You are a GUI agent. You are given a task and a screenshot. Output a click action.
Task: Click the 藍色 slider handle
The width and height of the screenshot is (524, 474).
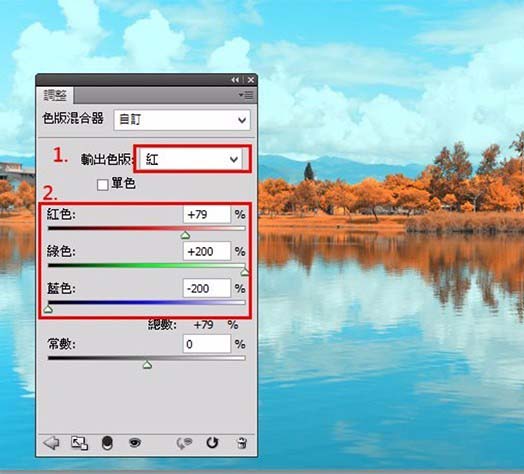(x=48, y=310)
